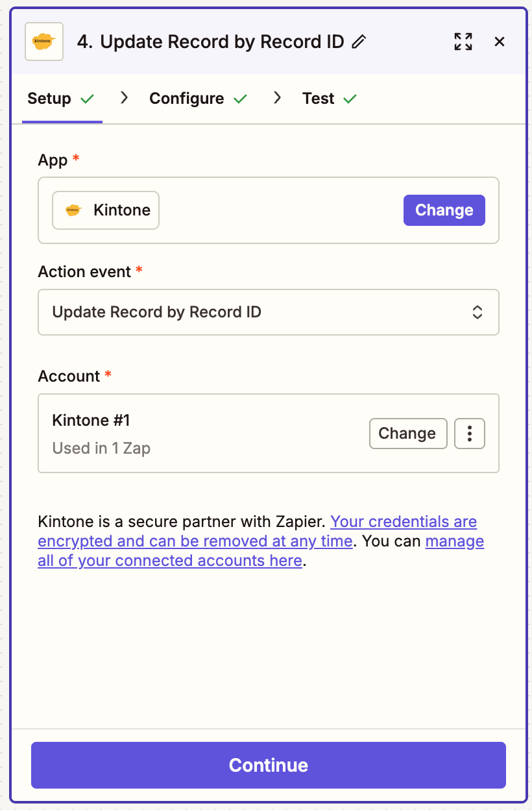This screenshot has width=532, height=810.
Task: Click Change next to Kintone #1 account
Action: pyautogui.click(x=408, y=433)
